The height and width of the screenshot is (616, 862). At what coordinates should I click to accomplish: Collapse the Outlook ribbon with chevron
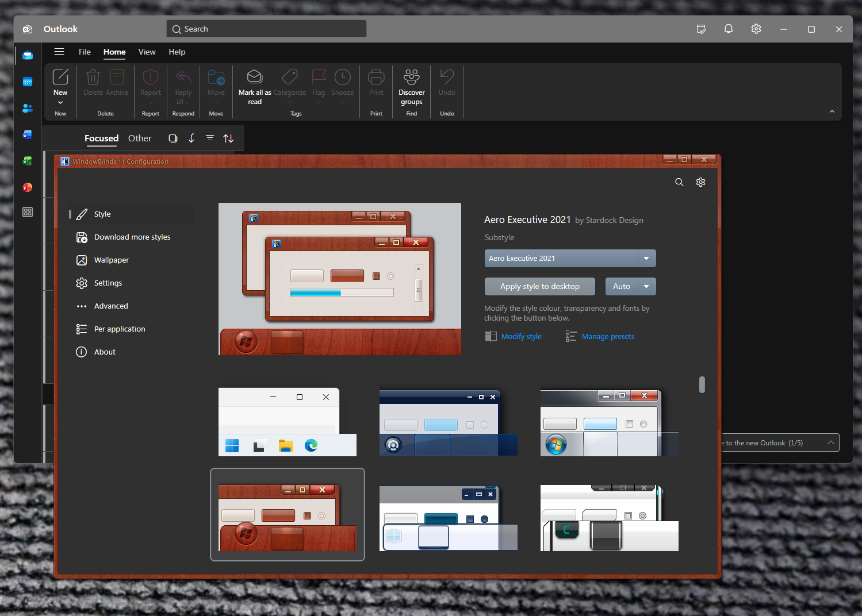coord(832,111)
